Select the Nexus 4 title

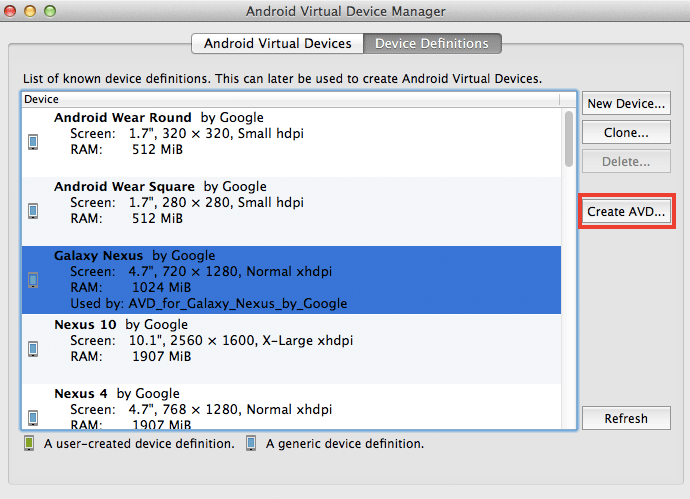coord(81,393)
